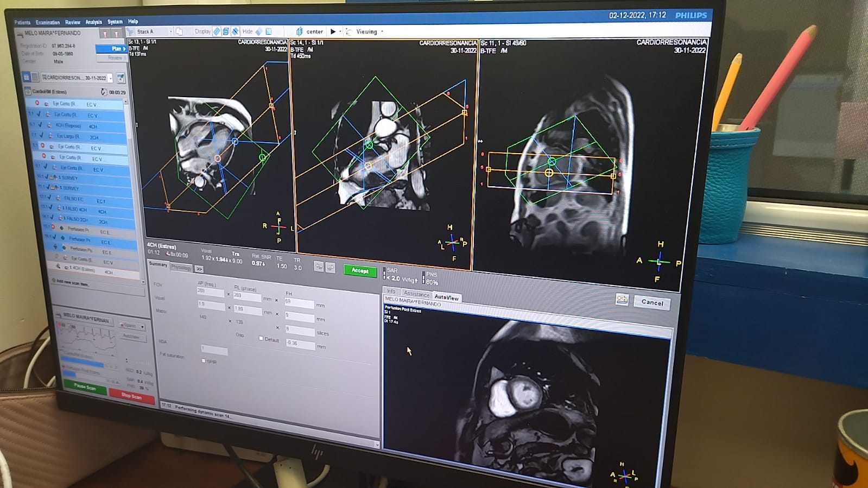Screen dimensions: 868x488
Task: Click the first Display diamond slice icon
Action: [217, 31]
